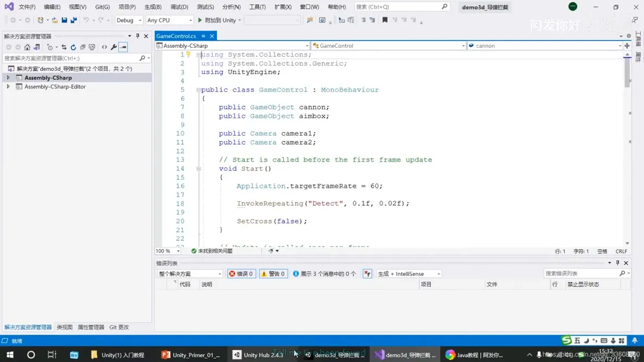
Task: Click the split editor icon beside cannon dropdown
Action: [x=627, y=46]
